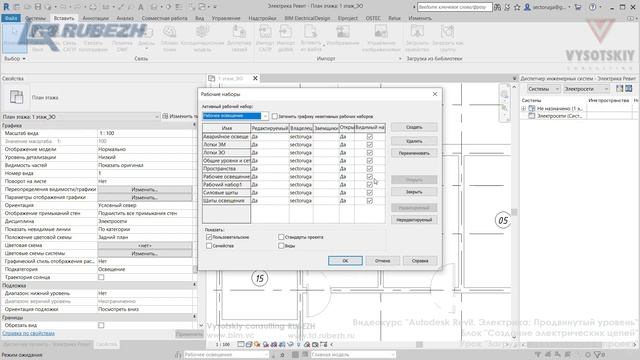Viewport: 640px width, 360px height.
Task: Switch to the Совместная работа ribbon tab
Action: pos(164,18)
